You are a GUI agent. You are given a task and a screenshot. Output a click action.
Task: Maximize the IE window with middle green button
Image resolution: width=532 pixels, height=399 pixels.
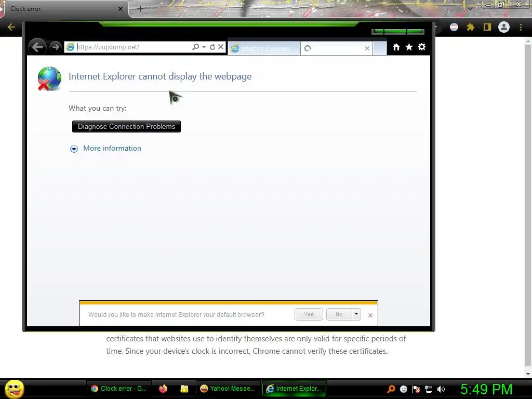click(395, 32)
